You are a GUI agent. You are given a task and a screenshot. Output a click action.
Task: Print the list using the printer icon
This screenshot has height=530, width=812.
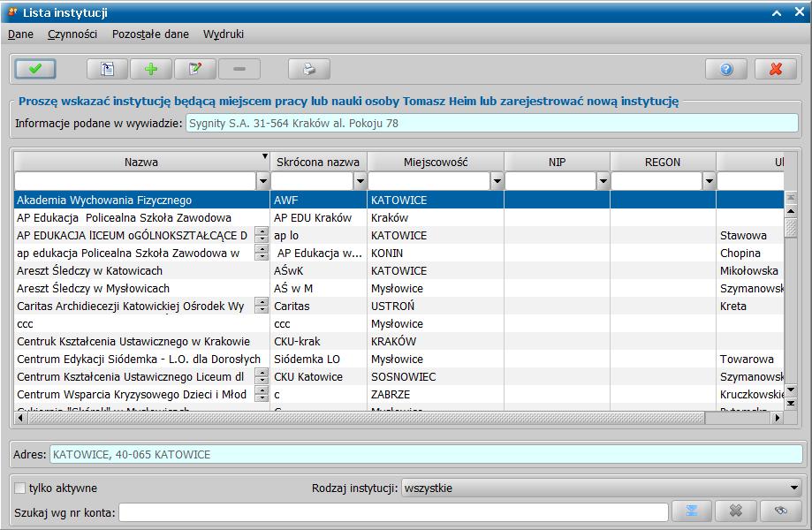(309, 69)
